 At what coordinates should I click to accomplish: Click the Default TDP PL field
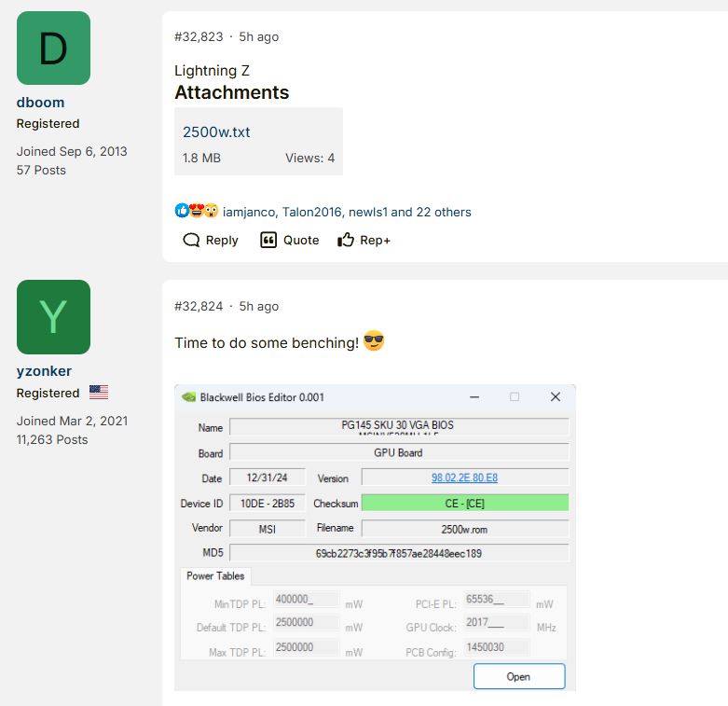point(307,623)
